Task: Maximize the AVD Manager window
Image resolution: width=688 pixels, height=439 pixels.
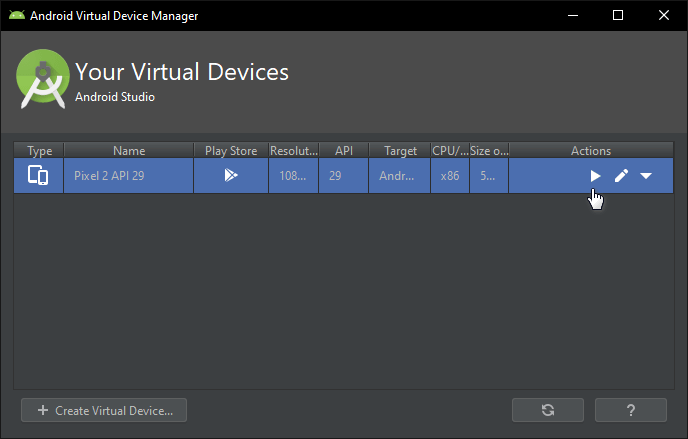Action: [618, 15]
